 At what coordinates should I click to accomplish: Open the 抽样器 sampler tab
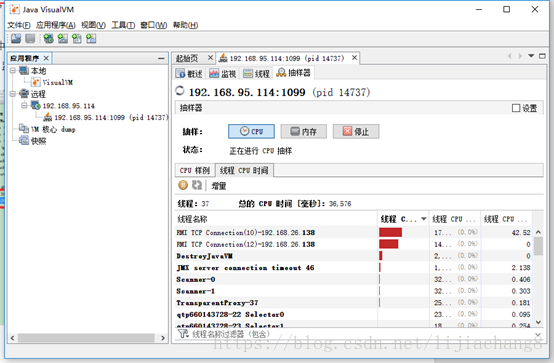pyautogui.click(x=293, y=73)
